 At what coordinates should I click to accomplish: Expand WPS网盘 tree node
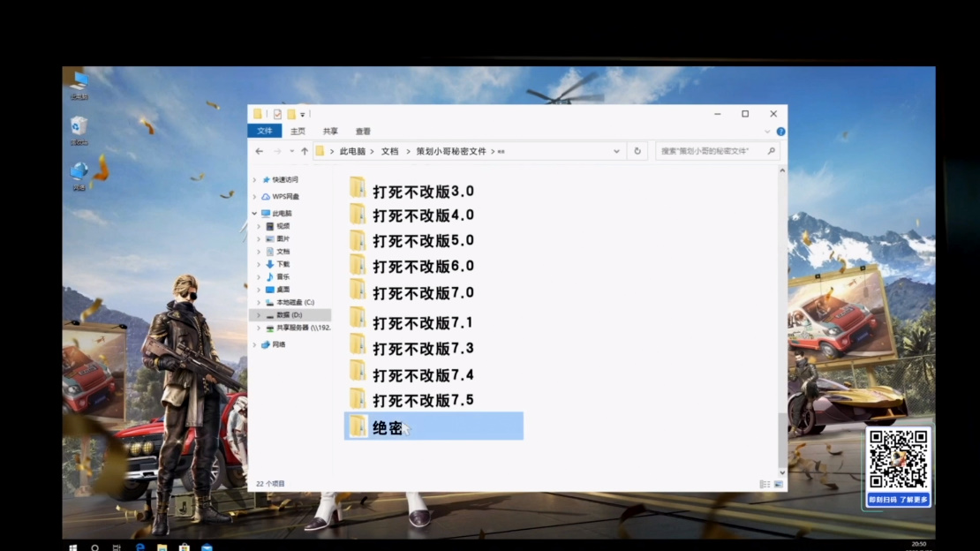pos(254,196)
